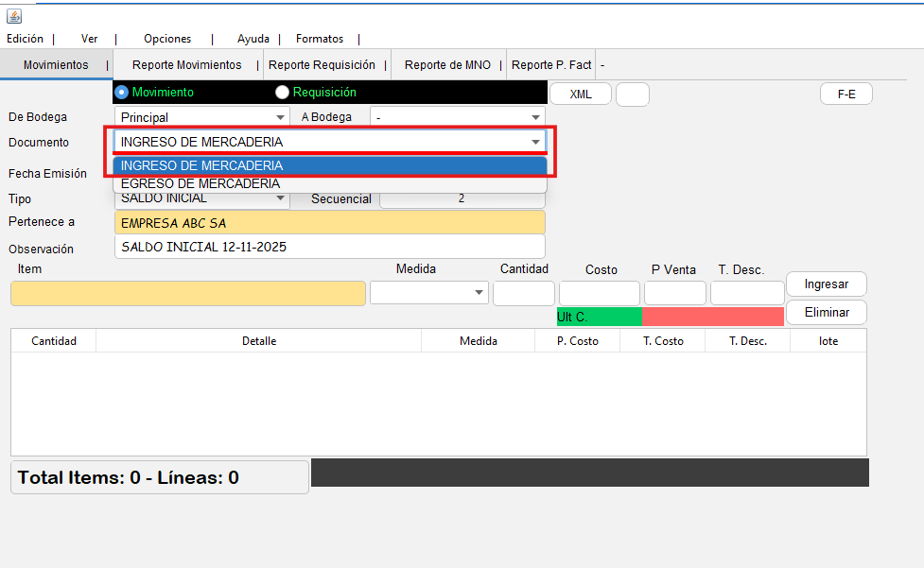Focus the Cantidad input field

coord(523,293)
